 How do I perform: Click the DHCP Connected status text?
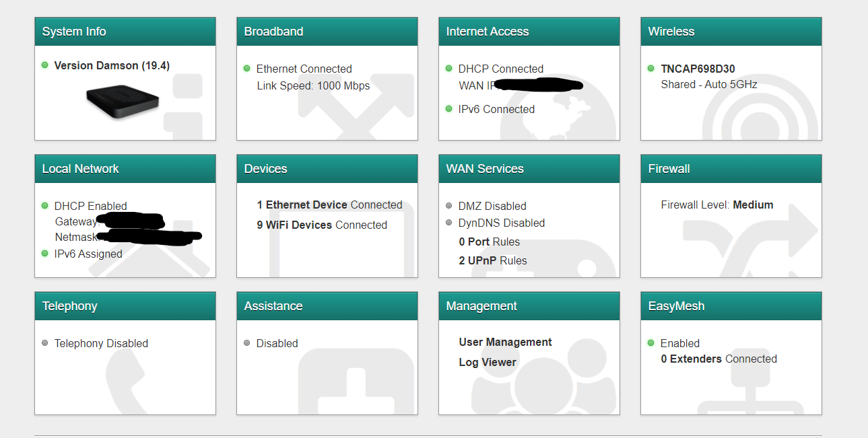(x=501, y=69)
